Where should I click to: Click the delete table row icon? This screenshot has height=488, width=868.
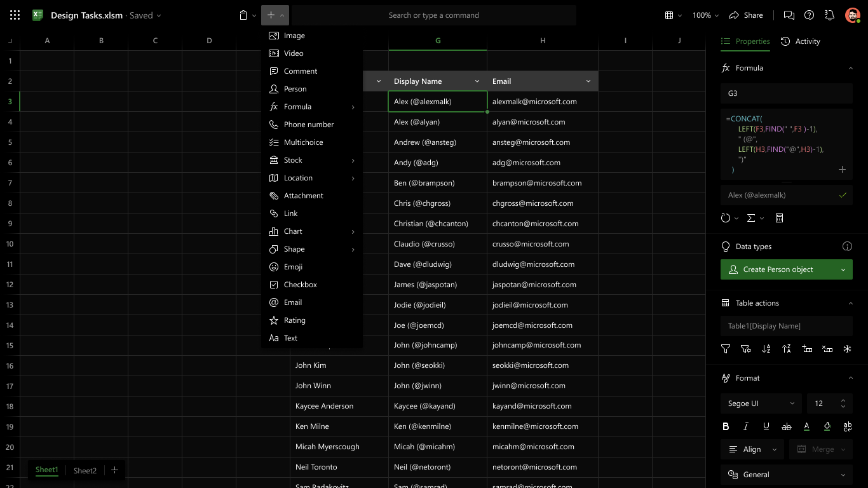tap(827, 349)
